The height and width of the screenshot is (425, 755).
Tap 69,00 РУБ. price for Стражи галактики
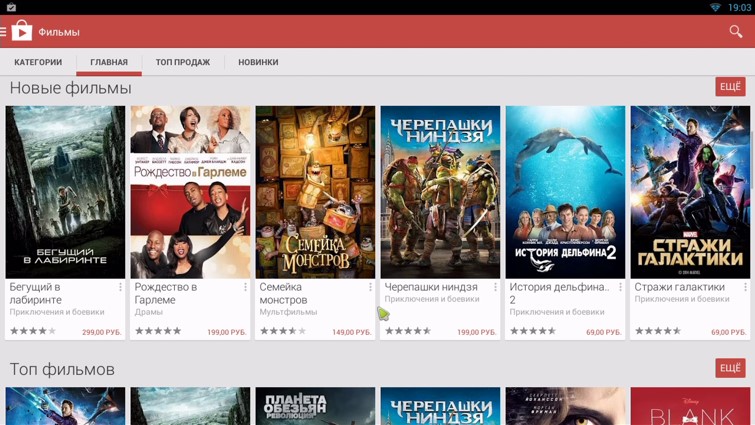click(729, 332)
